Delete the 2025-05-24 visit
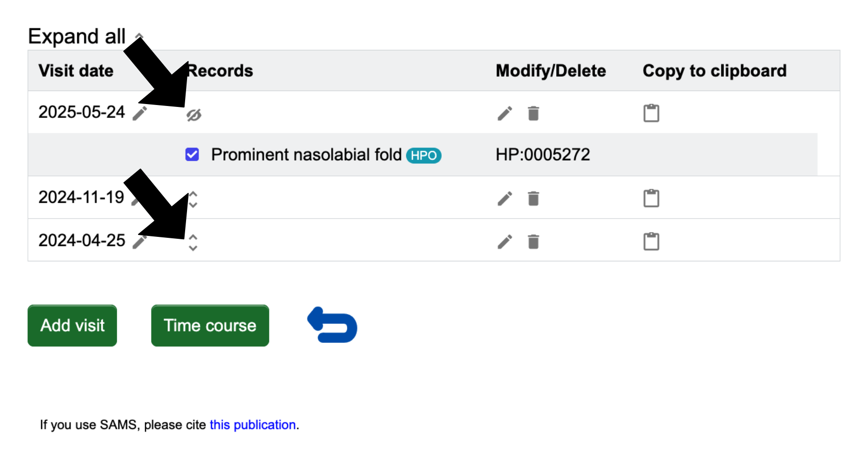The height and width of the screenshot is (468, 868). pos(533,114)
